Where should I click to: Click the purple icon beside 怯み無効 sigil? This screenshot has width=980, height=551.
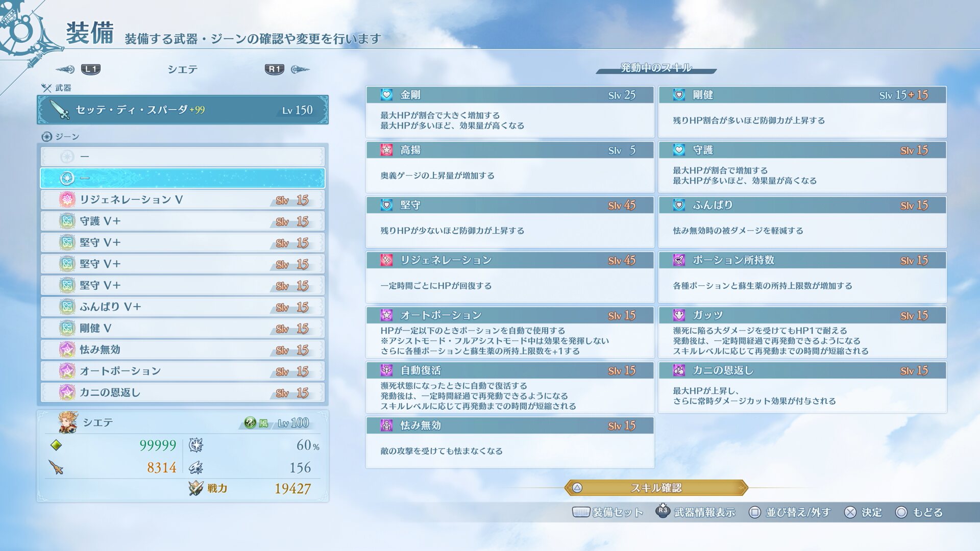[x=67, y=349]
